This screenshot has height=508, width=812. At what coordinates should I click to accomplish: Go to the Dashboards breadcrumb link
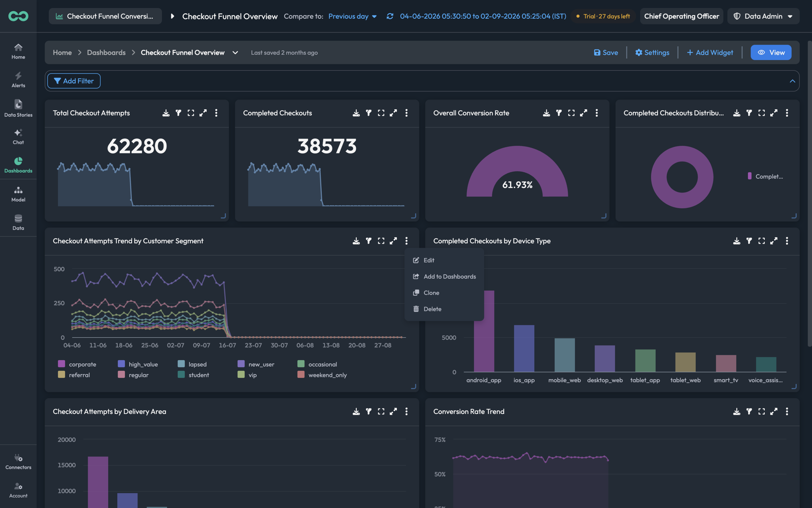(x=106, y=53)
